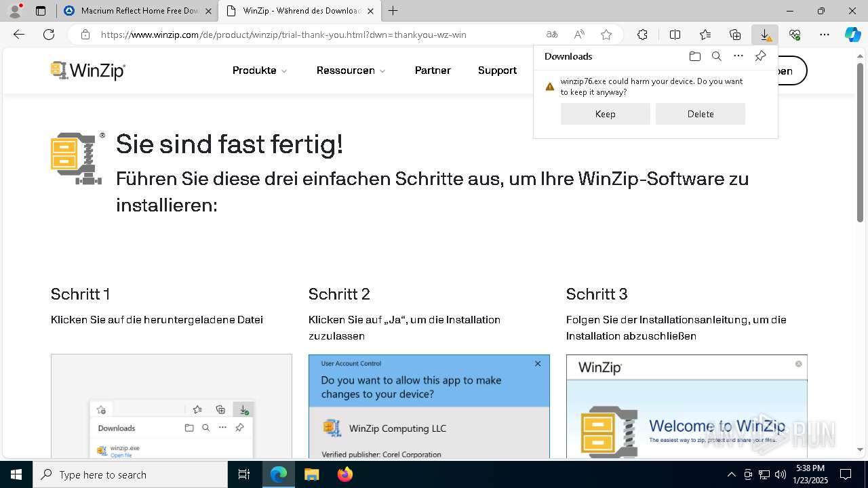The height and width of the screenshot is (488, 868).
Task: Open volume control in tray
Action: [781, 474]
